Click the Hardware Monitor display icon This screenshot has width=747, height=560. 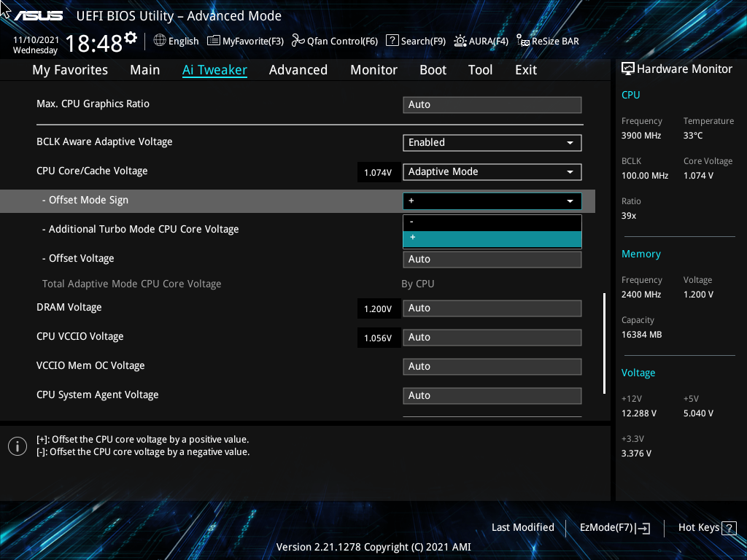(628, 69)
